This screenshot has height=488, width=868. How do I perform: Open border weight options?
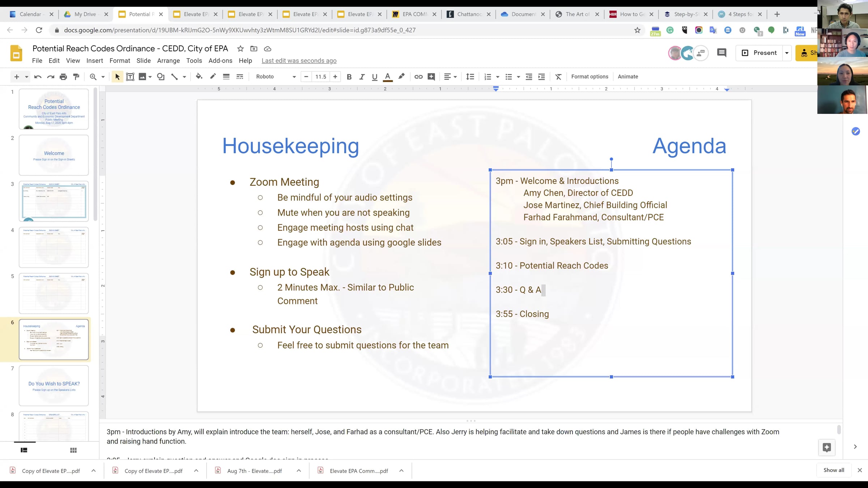pos(226,77)
